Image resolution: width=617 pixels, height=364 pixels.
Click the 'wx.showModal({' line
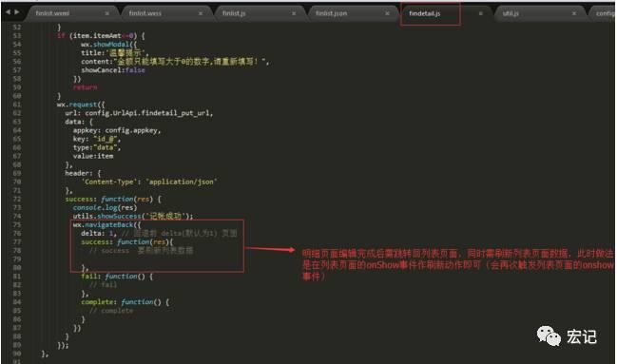pyautogui.click(x=109, y=45)
